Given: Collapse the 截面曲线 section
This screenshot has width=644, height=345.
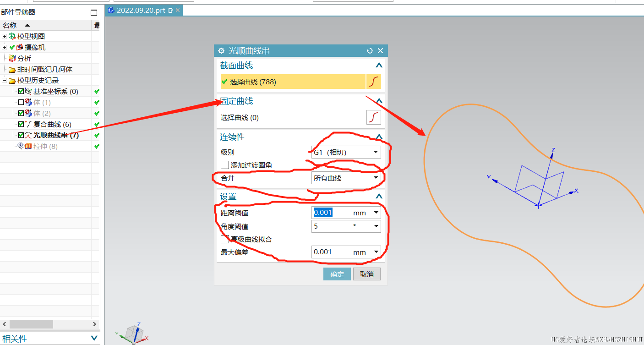Looking at the screenshot, I should (378, 66).
